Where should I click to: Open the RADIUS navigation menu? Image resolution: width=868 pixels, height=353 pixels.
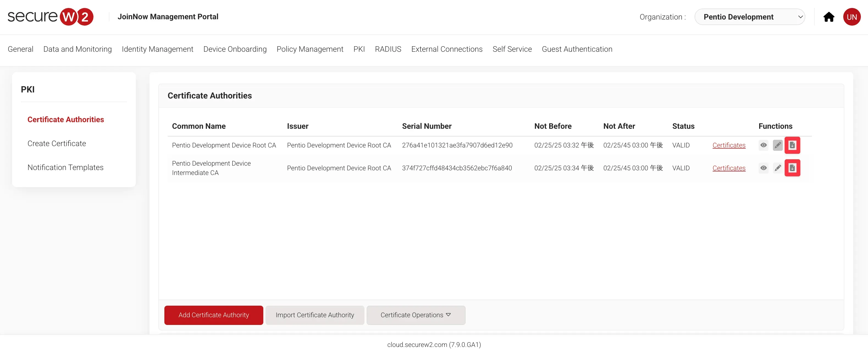coord(388,49)
